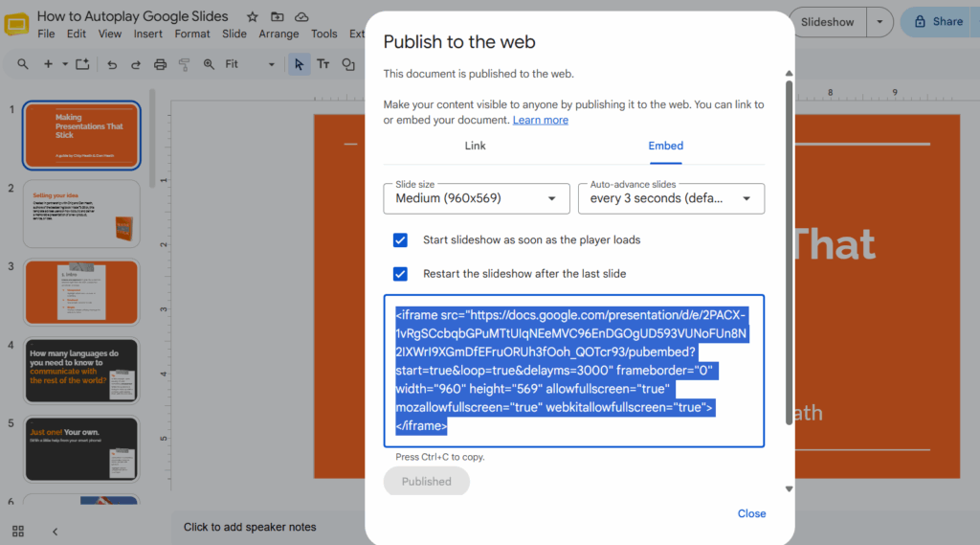Select the shape insert tool
Screen dimensions: 980x545
tap(348, 64)
